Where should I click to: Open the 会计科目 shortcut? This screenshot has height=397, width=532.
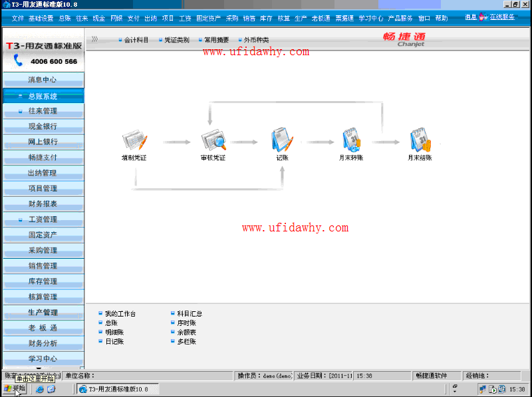[136, 40]
